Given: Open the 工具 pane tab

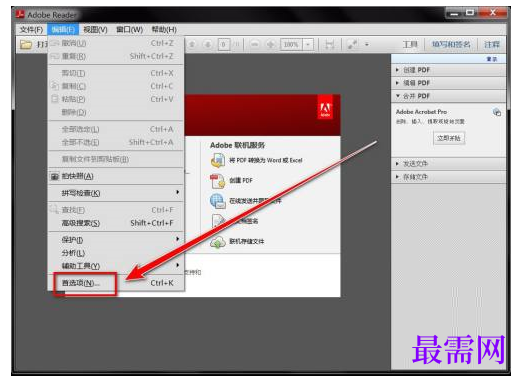Looking at the screenshot, I should pyautogui.click(x=410, y=44).
